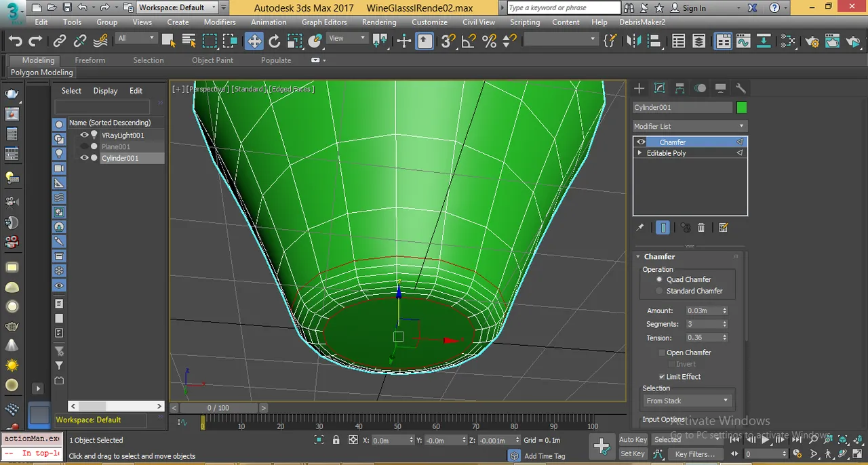Select Quad Chamfer radio button
This screenshot has height=465, width=868.
[659, 279]
